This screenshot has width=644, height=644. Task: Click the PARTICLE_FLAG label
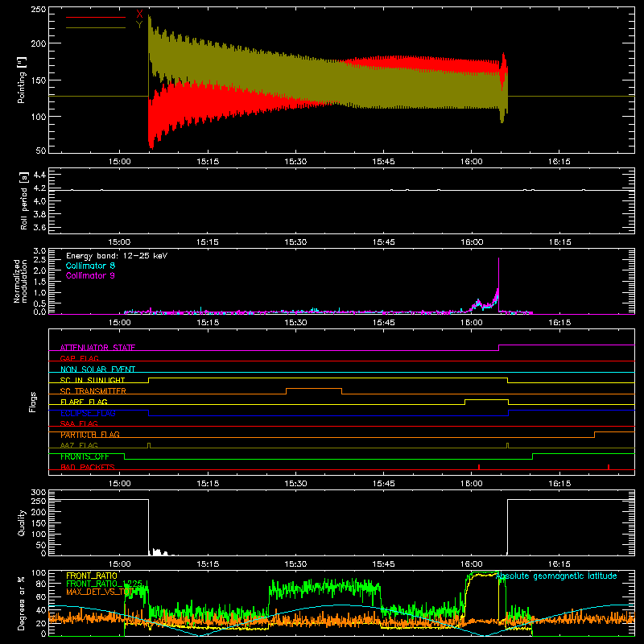click(90, 435)
